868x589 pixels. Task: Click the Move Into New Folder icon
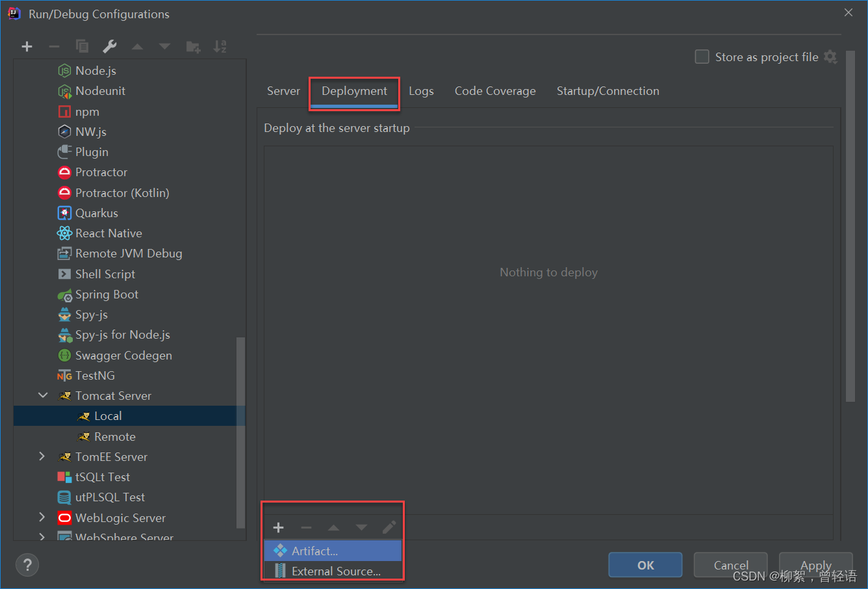(x=193, y=46)
